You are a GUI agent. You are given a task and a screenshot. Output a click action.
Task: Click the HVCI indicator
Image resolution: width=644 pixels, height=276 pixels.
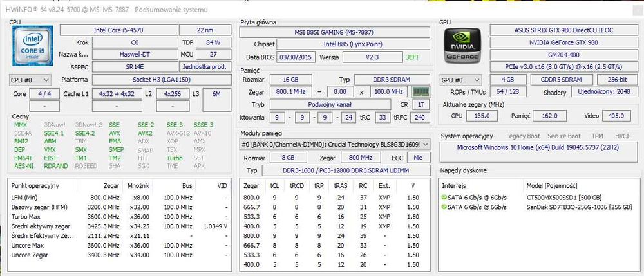point(622,136)
